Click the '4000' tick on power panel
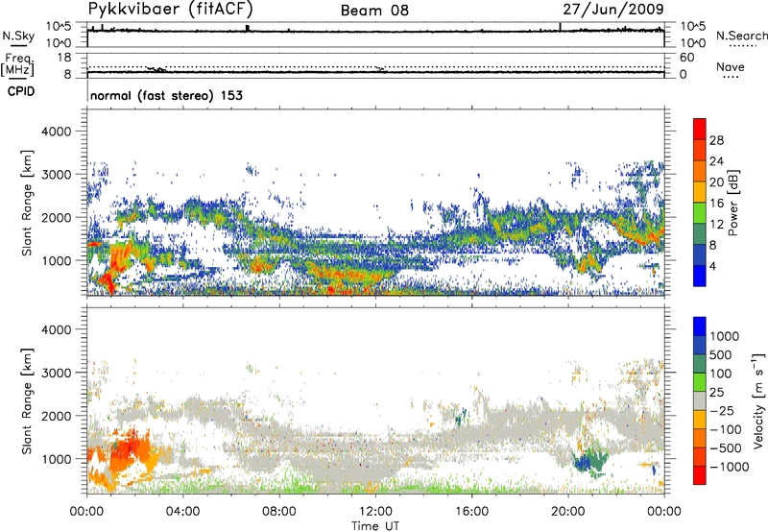768x532 pixels. coord(56,132)
